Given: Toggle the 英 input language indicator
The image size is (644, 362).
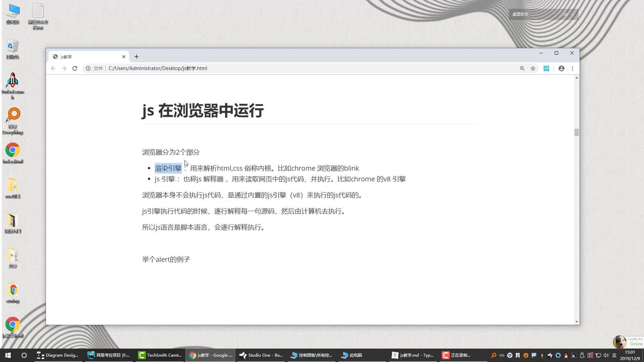Looking at the screenshot, I should [614, 355].
